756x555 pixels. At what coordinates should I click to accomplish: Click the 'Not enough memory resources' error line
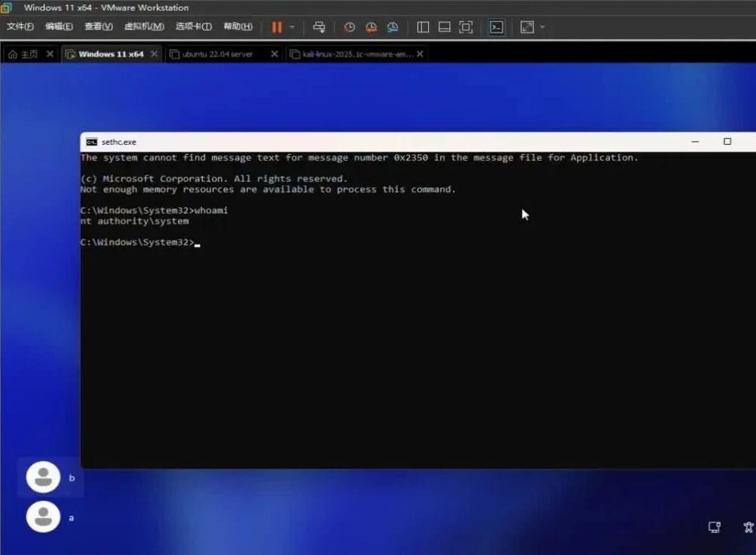tap(268, 190)
